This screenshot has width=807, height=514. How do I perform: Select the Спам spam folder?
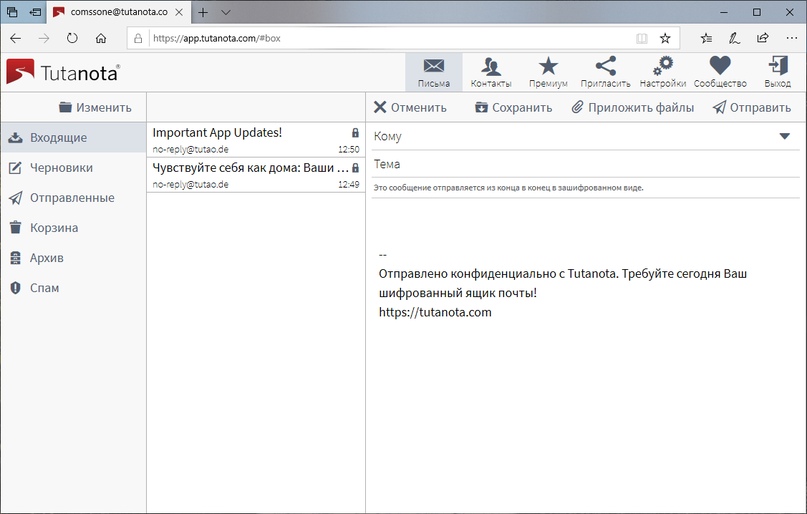[x=74, y=288]
